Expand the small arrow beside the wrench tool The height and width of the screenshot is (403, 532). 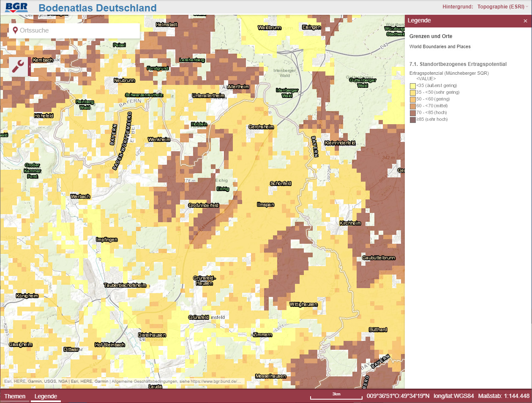pos(30,66)
